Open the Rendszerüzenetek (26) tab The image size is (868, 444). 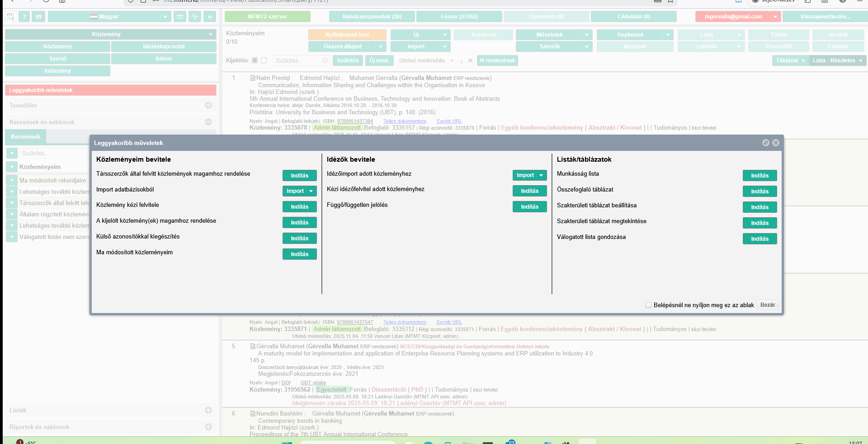tap(372, 17)
